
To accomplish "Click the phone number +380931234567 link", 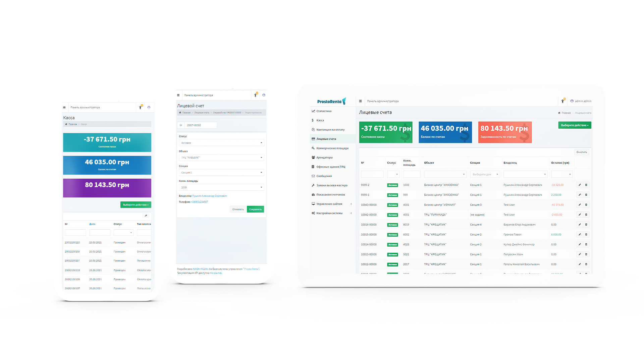I will (x=199, y=202).
